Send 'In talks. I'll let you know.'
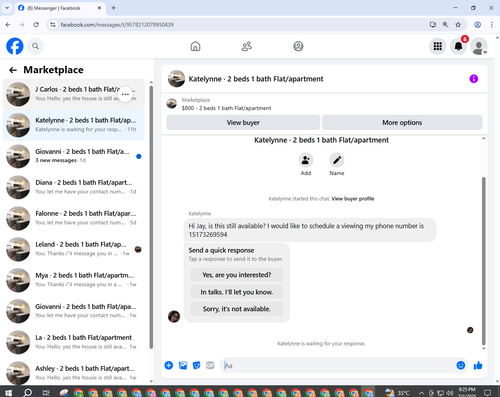Screen dimensions: 500x397 pos(237,292)
